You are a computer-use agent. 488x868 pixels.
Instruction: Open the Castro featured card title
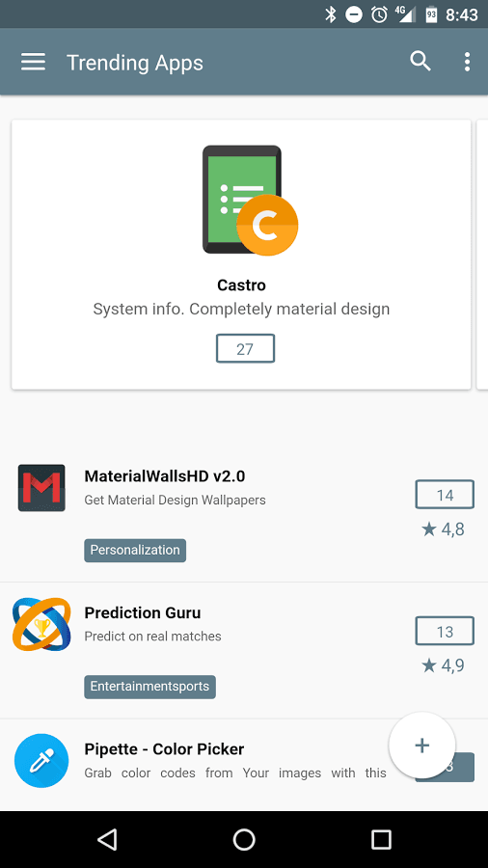tap(241, 285)
